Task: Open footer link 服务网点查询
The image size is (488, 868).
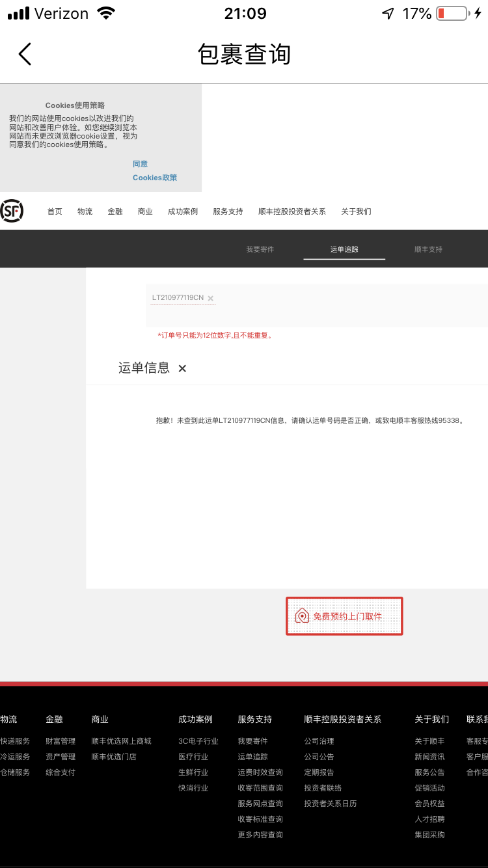Action: tap(260, 804)
